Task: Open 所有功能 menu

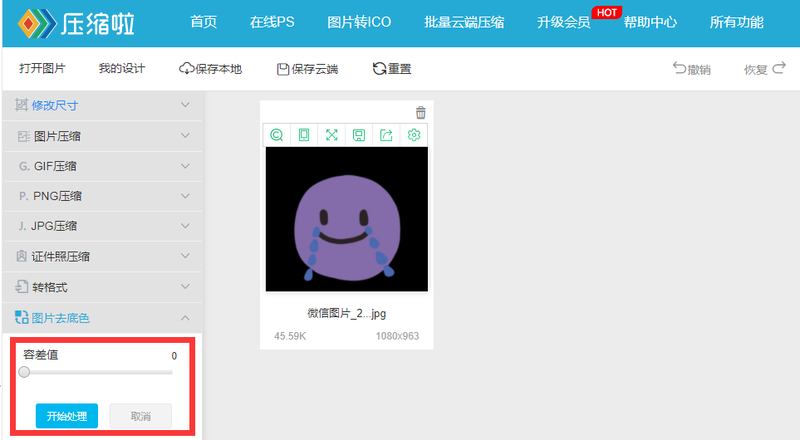Action: click(737, 22)
